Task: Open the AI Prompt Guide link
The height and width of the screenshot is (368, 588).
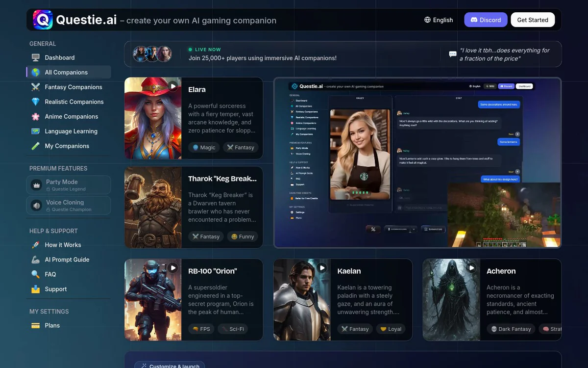Action: point(69,260)
